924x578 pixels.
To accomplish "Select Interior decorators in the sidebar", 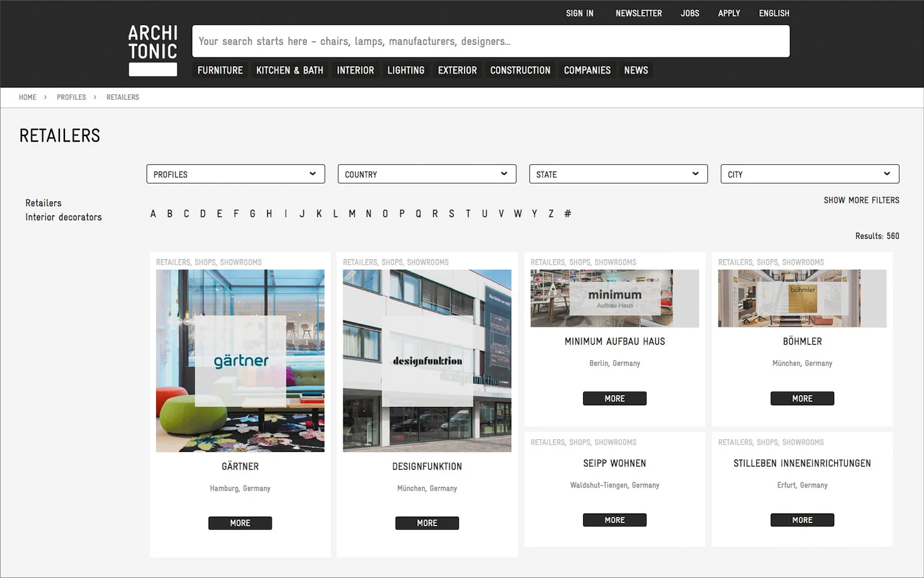I will click(x=64, y=217).
